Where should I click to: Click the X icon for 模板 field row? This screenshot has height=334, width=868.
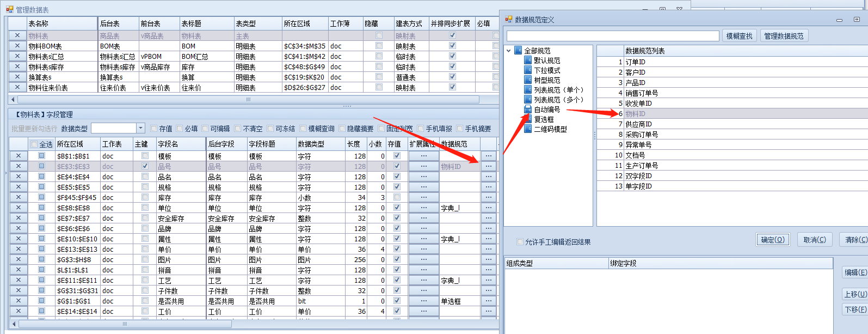[x=18, y=156]
